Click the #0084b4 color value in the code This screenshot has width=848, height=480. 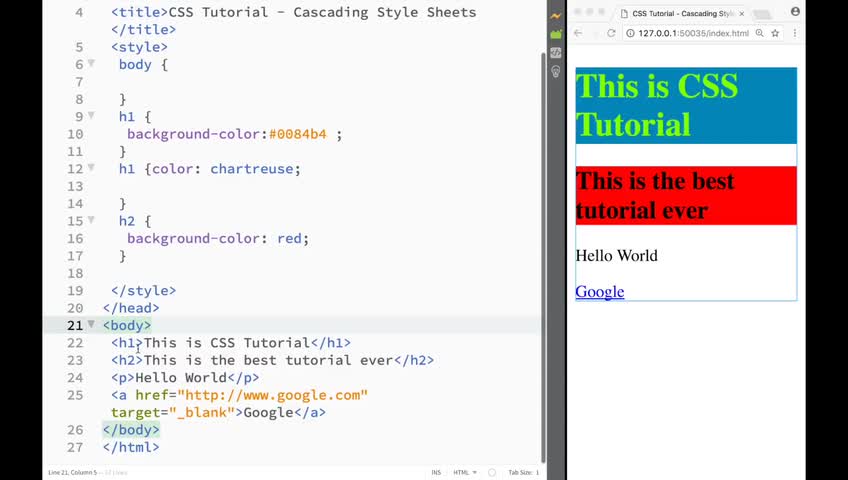click(x=297, y=134)
